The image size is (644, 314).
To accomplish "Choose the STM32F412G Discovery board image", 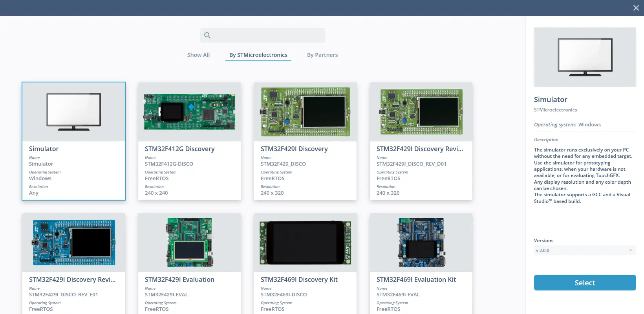I will tap(189, 112).
